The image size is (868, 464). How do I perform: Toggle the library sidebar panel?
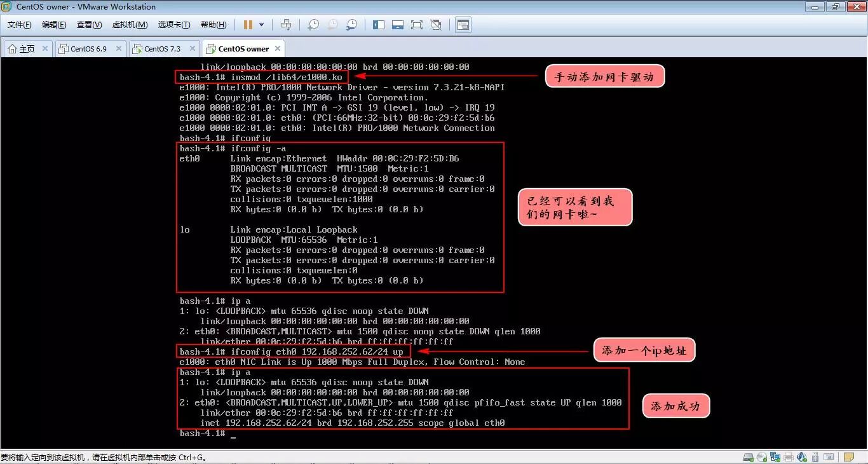(378, 25)
